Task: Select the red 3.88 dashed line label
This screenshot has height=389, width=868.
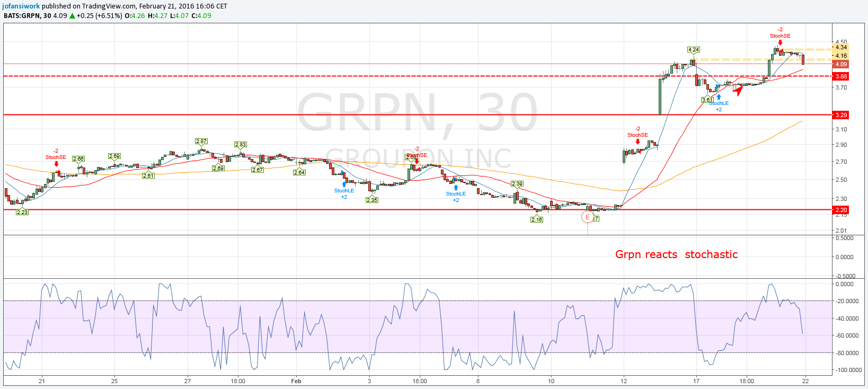Action: click(x=841, y=76)
